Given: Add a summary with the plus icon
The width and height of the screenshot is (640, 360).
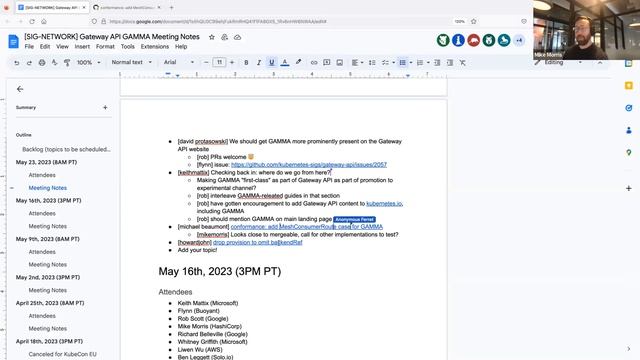Looking at the screenshot, I should [105, 107].
